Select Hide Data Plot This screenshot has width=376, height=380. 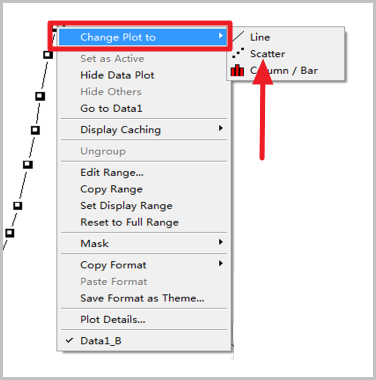click(117, 75)
